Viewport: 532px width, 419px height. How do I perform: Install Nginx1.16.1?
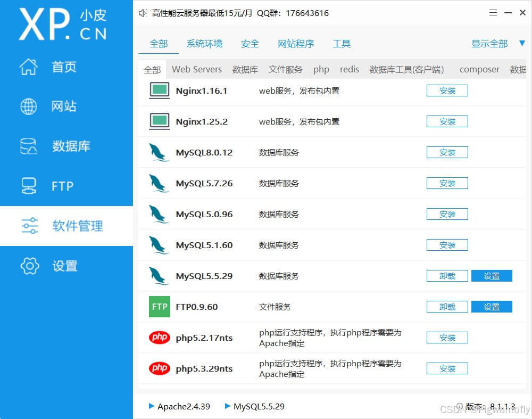447,91
